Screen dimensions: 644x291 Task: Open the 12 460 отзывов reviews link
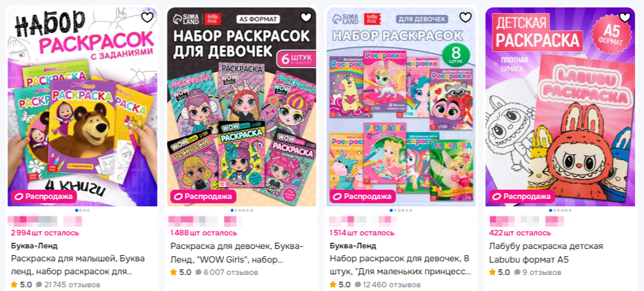tap(388, 284)
